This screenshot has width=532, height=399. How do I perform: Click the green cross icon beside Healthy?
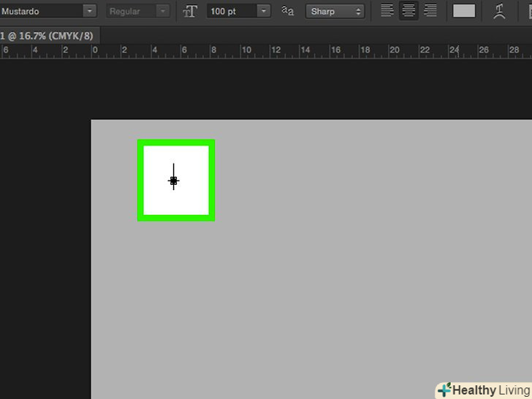pyautogui.click(x=444, y=390)
